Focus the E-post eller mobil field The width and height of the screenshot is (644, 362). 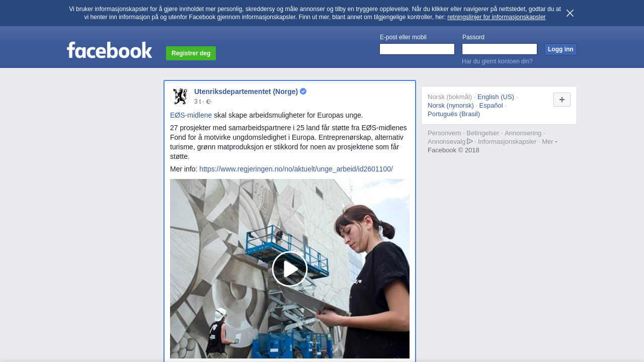point(417,49)
